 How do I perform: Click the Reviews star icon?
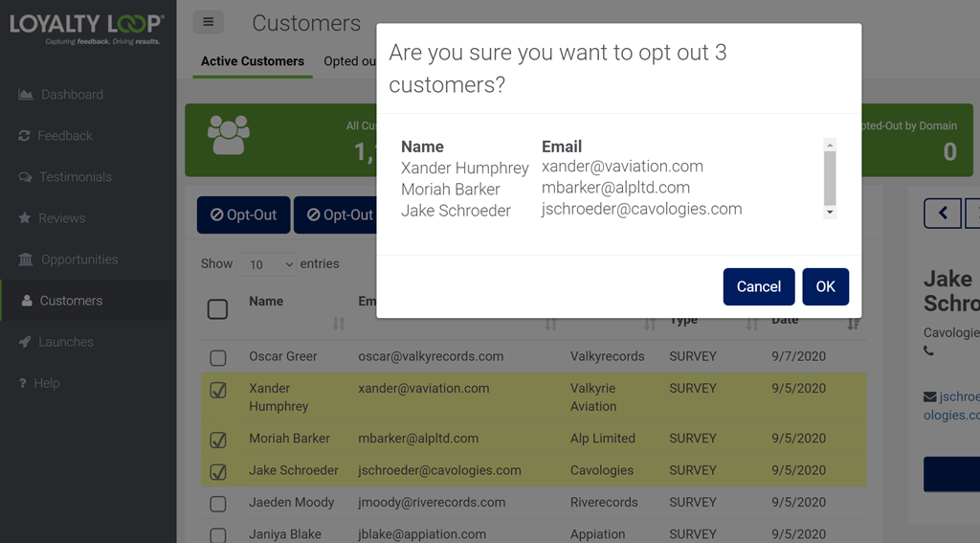(x=24, y=217)
